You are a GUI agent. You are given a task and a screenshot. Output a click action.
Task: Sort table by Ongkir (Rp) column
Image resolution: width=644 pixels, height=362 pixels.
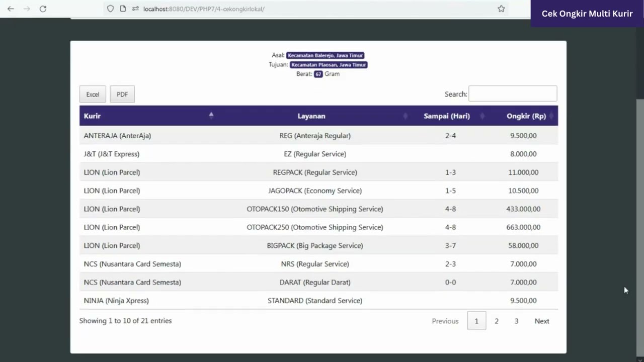(x=523, y=116)
